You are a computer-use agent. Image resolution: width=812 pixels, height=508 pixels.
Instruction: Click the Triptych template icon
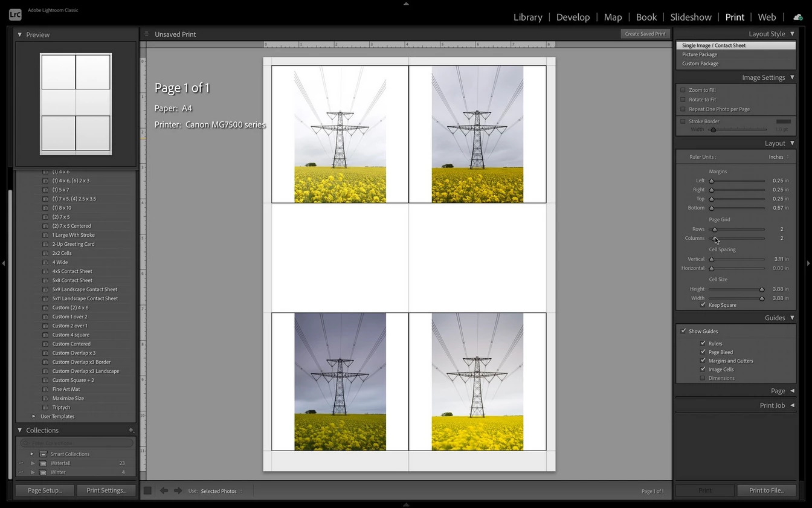pos(45,407)
